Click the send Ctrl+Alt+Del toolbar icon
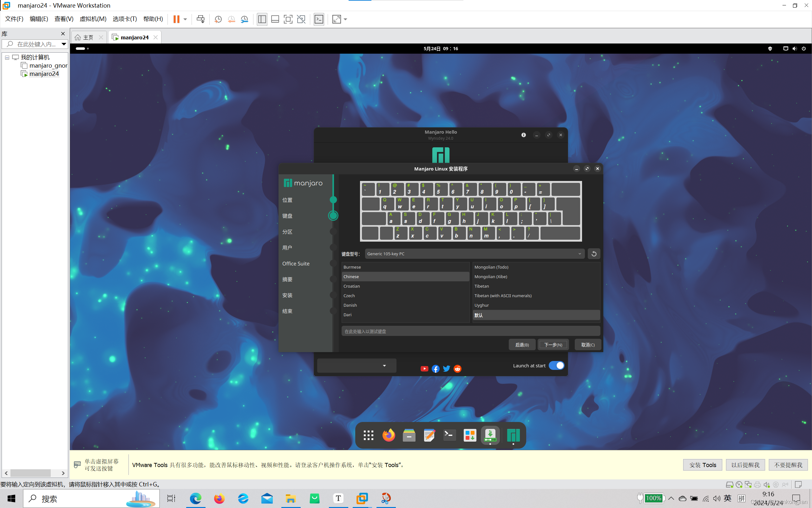This screenshot has width=812, height=508. 201,19
